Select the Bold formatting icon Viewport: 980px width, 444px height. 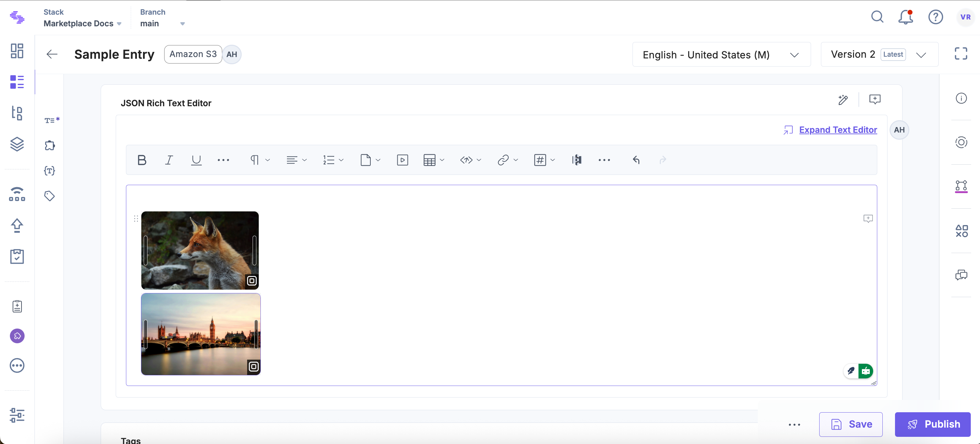(142, 160)
